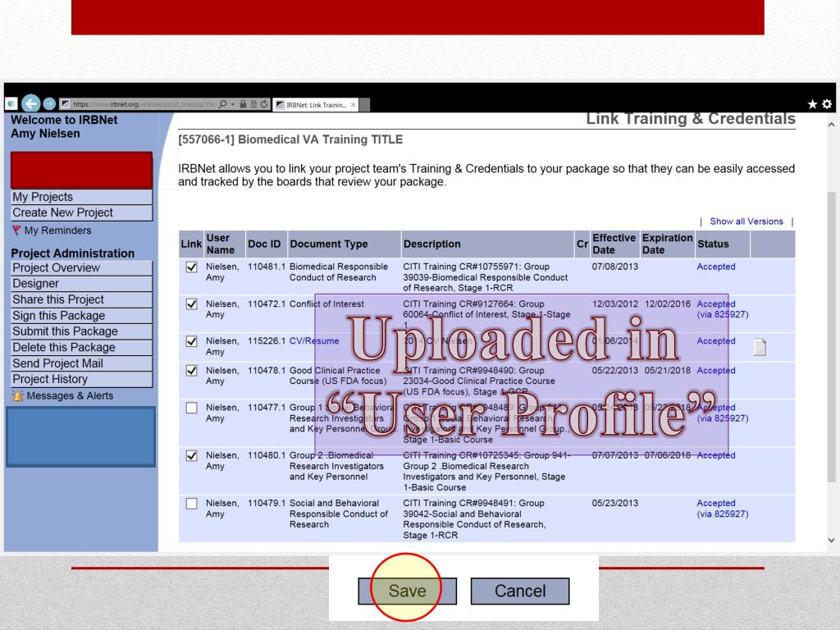Click scrollbar down arrow

tap(832, 540)
